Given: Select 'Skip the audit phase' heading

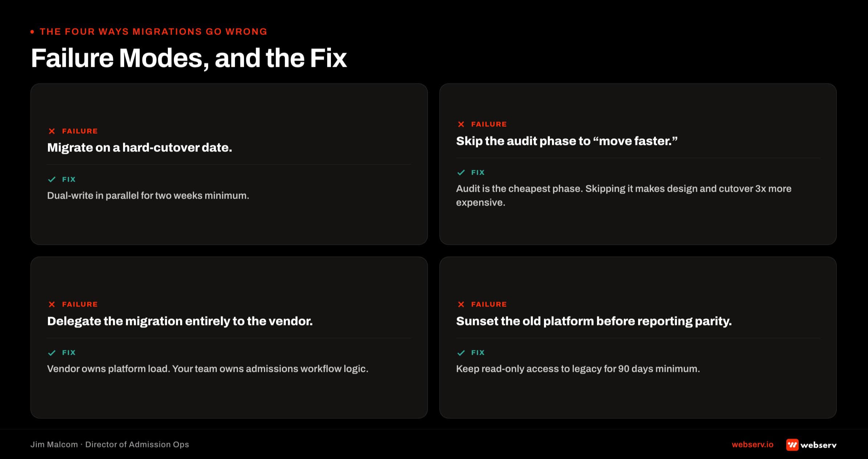Looking at the screenshot, I should 567,141.
